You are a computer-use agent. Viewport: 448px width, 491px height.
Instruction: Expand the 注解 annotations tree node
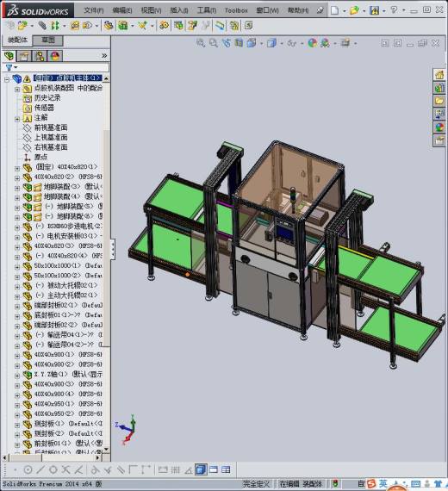(17, 119)
